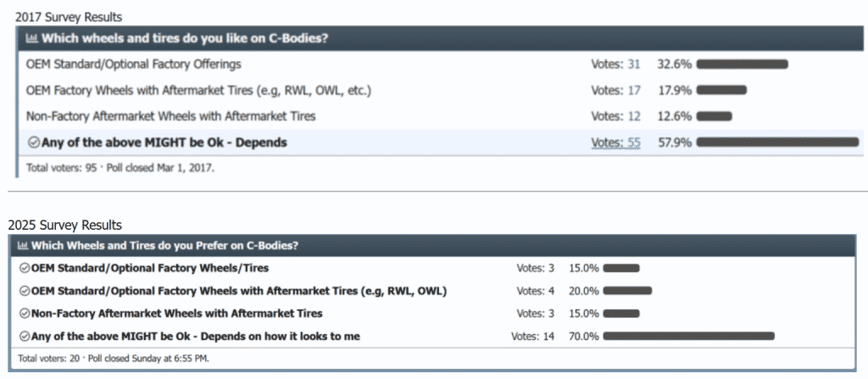Click the bar chart icon in the 2017 poll header
Image resolution: width=868 pixels, height=379 pixels.
32,37
